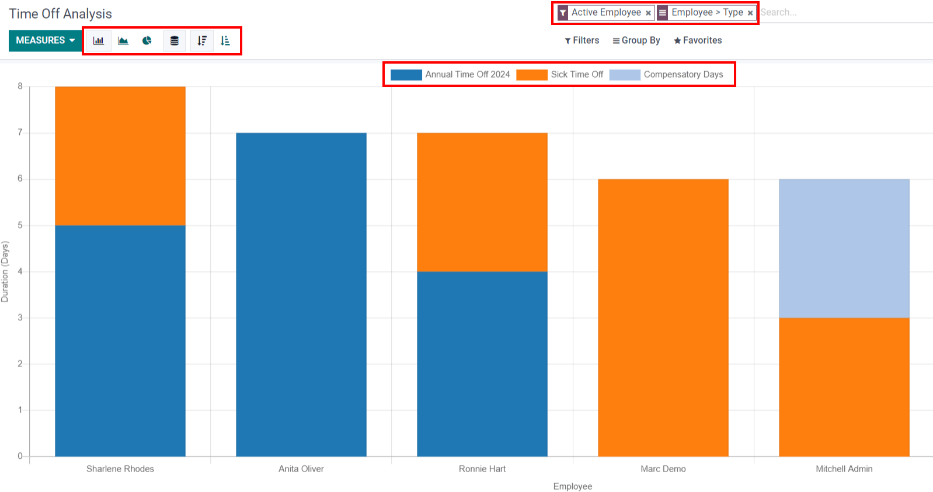Toggle the stacked chart mode icon
Viewport: 933px width, 492px height.
(175, 41)
